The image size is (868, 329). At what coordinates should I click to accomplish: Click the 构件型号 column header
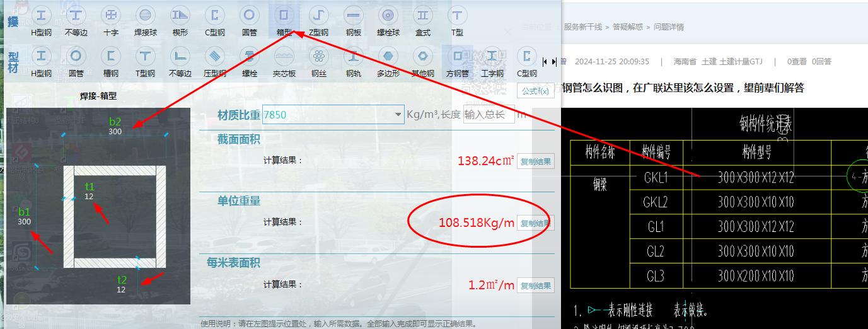click(756, 153)
